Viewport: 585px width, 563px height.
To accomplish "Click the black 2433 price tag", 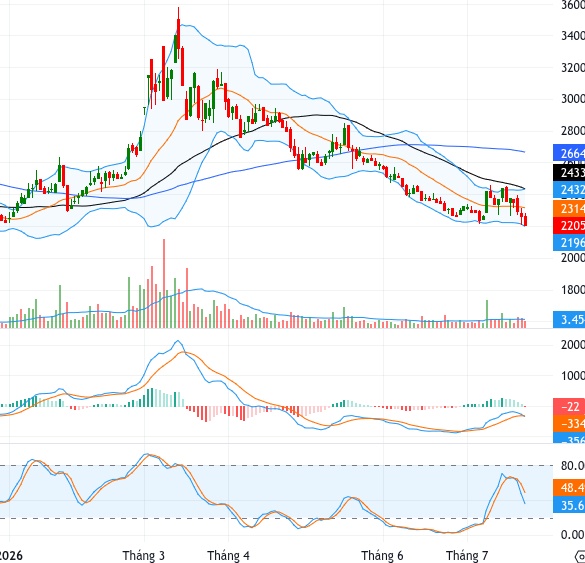I will coord(569,172).
